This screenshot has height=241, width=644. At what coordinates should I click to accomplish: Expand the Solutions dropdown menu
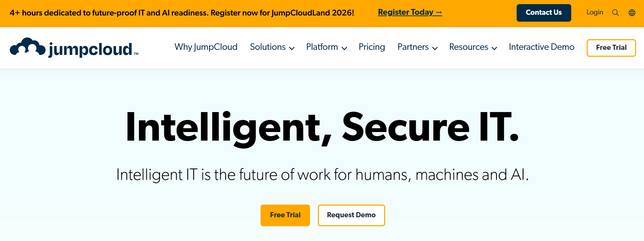pos(268,47)
